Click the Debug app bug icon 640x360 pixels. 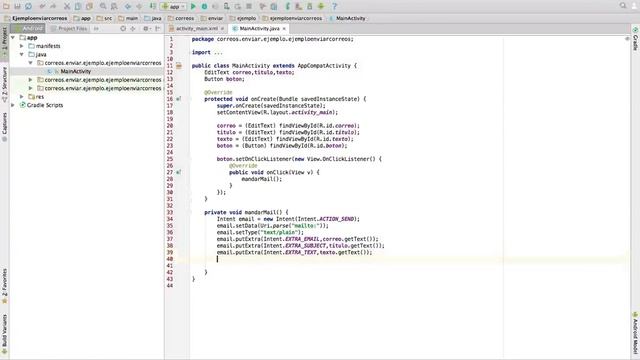tap(204, 6)
